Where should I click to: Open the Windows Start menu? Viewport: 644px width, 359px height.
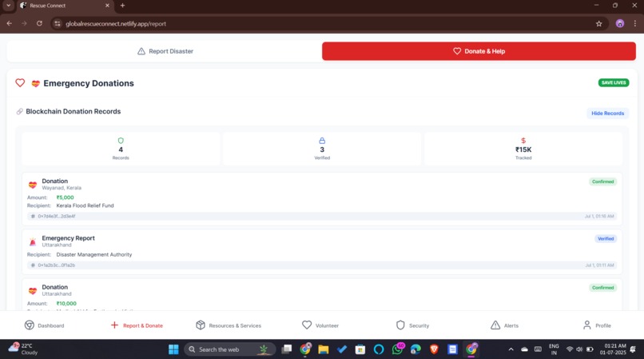(x=173, y=349)
